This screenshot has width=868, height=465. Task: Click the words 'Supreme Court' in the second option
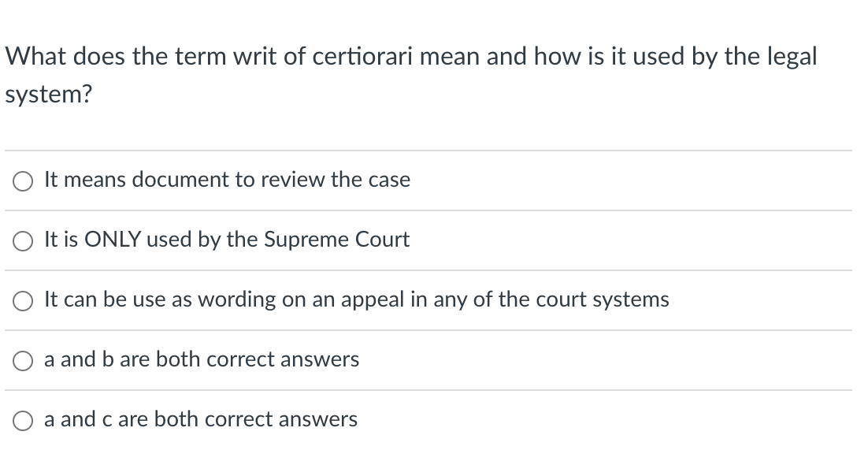coord(336,240)
